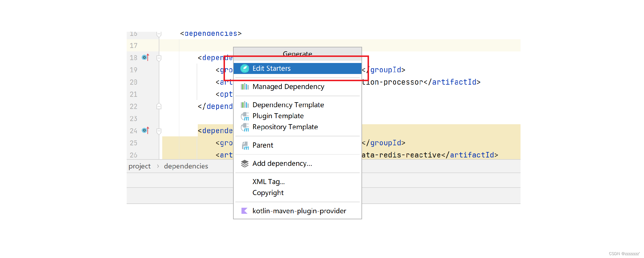Click the dependencies breadcrumb
The width and height of the screenshot is (644, 258).
186,166
